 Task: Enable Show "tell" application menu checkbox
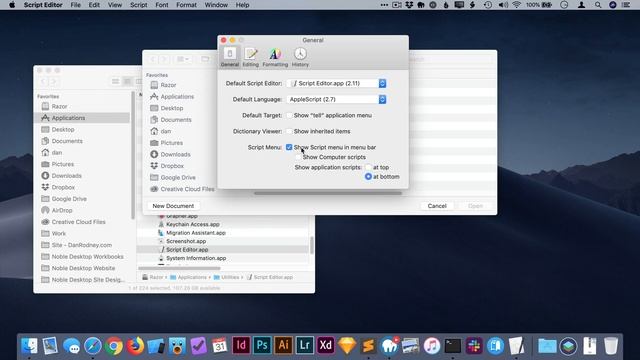point(289,116)
